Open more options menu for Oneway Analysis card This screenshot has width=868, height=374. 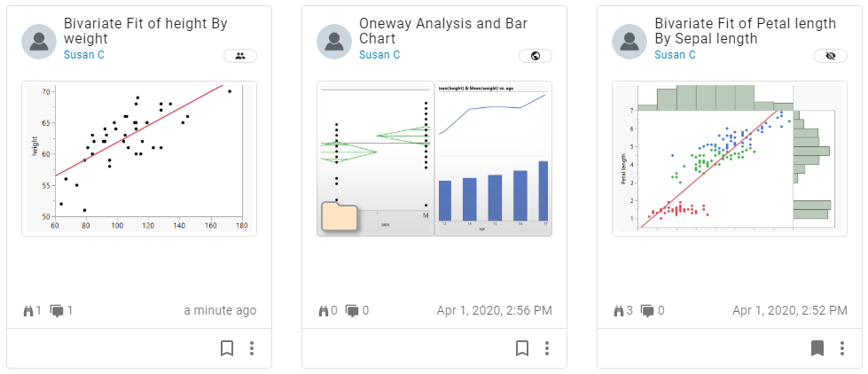coord(547,348)
